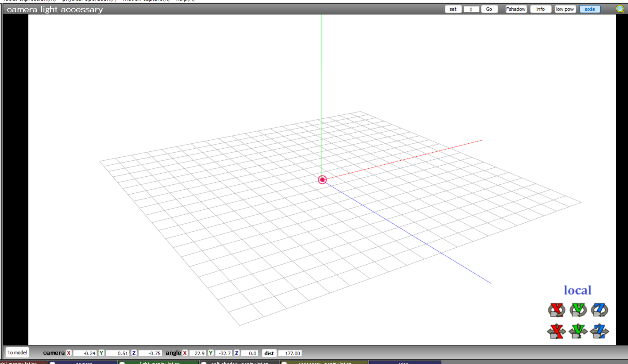The image size is (628, 364).
Task: Click the Z-axis rotate camera icon
Action: point(599,310)
